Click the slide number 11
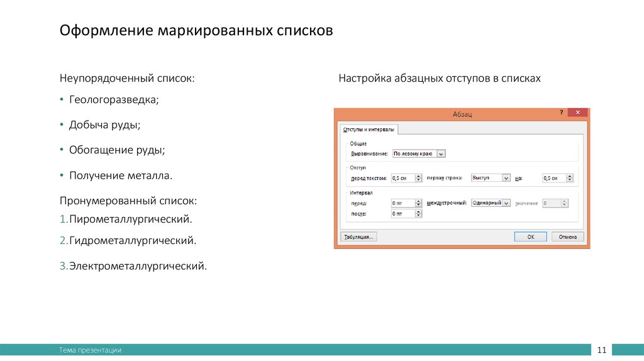 coord(602,350)
